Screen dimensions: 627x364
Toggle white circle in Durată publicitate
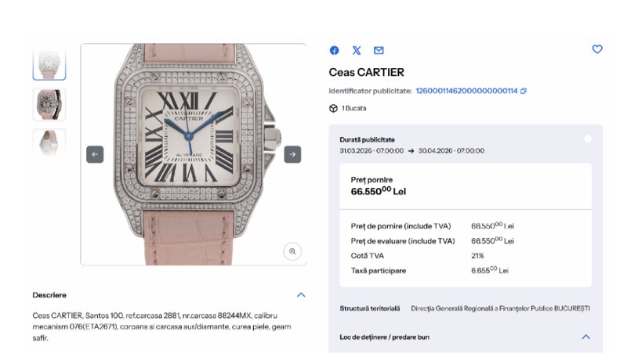point(588,139)
